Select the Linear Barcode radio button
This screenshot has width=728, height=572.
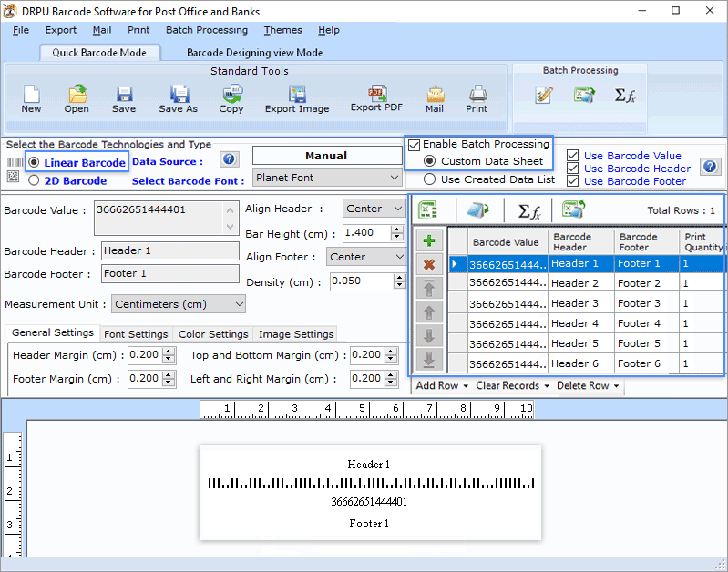pos(34,162)
